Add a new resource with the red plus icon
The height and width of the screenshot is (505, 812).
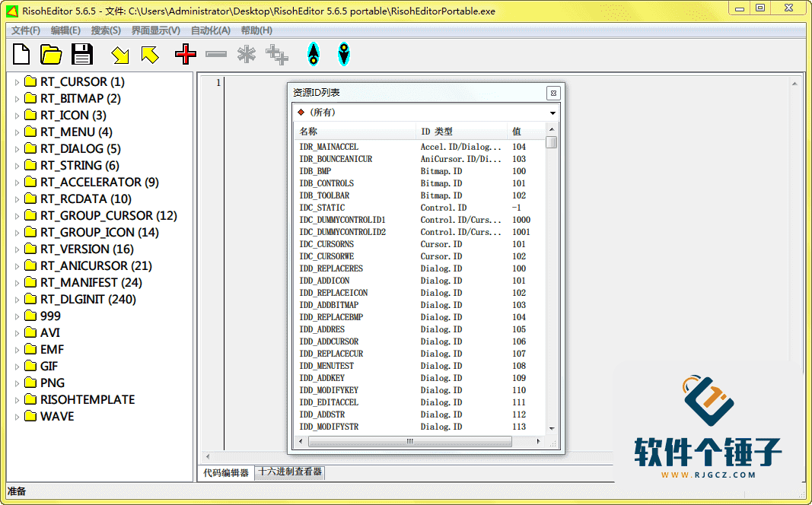185,54
